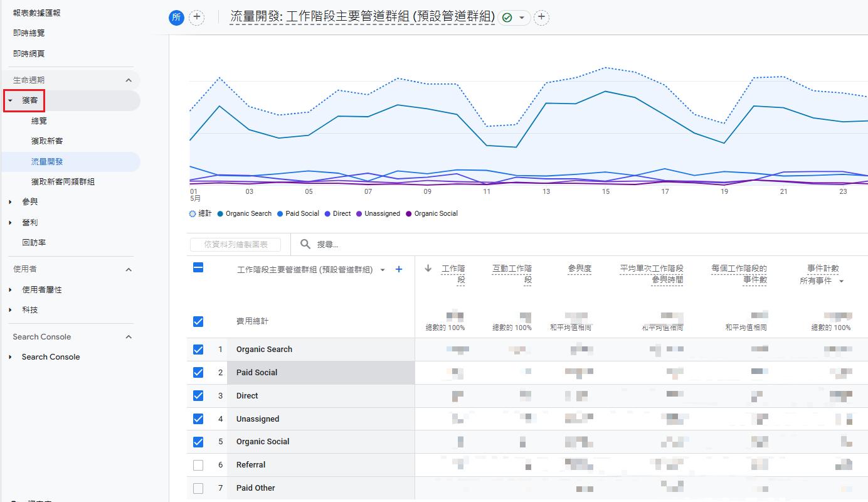Viewport: 868px width, 502px height.
Task: Click the blue '所' all users segment chip
Action: click(x=176, y=18)
